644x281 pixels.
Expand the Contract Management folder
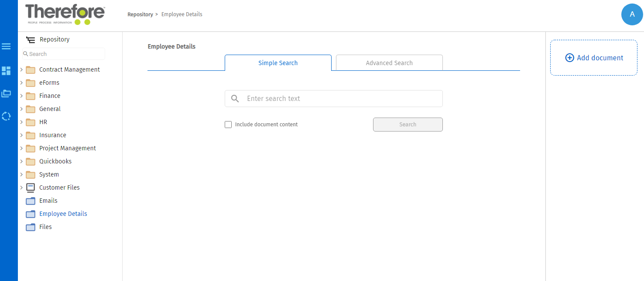pos(21,69)
